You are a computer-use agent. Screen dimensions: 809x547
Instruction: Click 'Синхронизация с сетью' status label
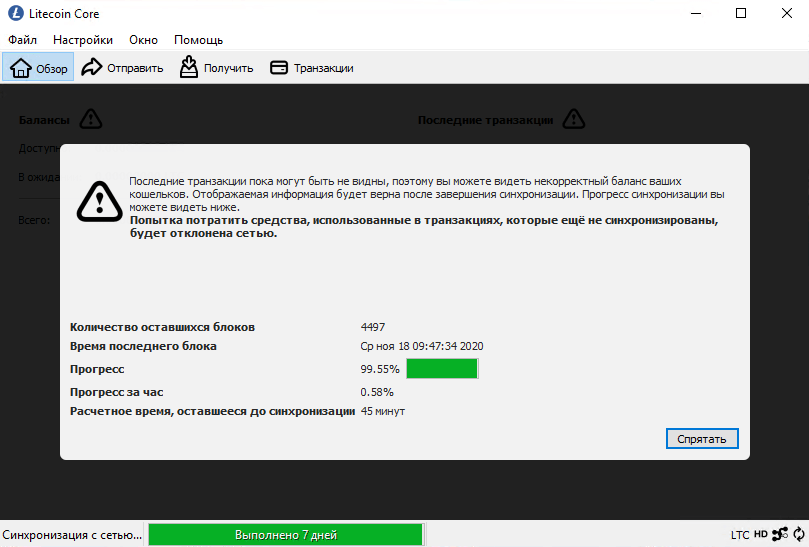(72, 535)
